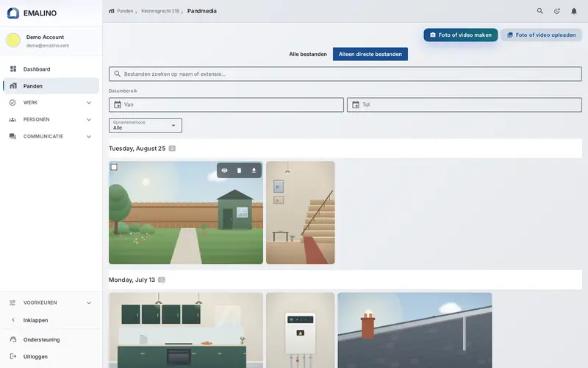Open the Demo Account name
The width and height of the screenshot is (588, 368).
click(45, 38)
